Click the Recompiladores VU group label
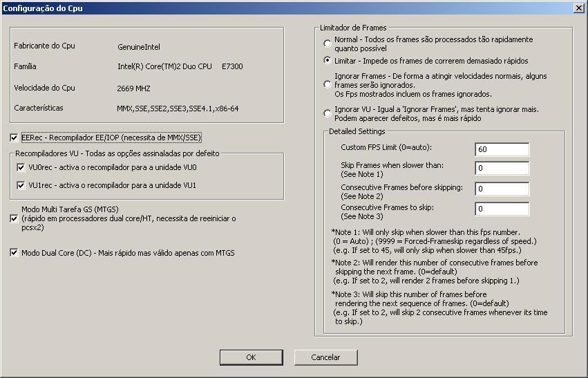Screen dimensions: 588x378 [117, 153]
